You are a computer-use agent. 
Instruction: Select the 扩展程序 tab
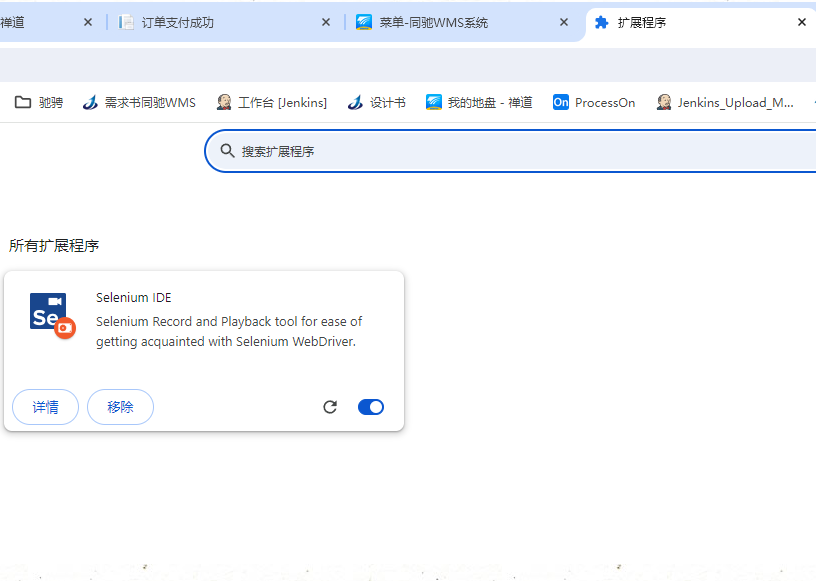(700, 22)
